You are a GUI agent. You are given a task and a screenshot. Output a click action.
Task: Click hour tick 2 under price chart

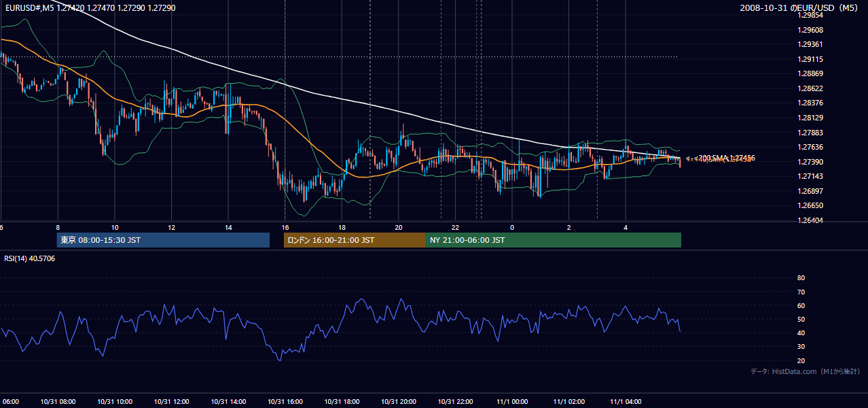569,228
